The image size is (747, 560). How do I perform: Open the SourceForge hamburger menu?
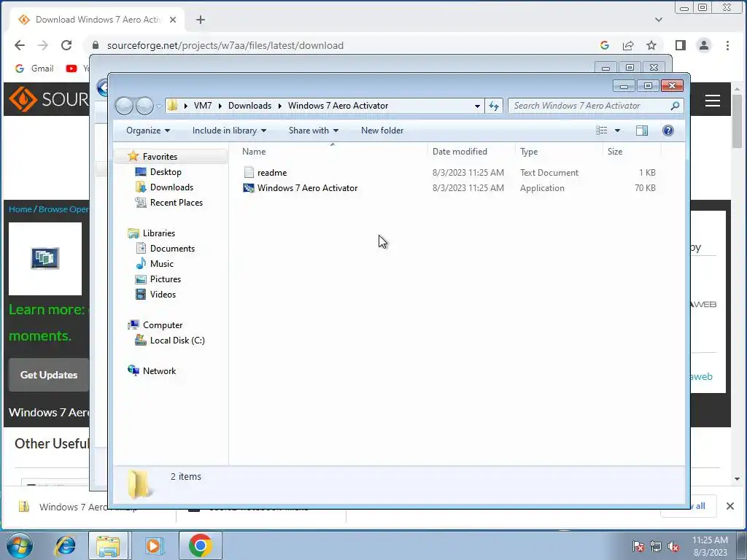(713, 101)
